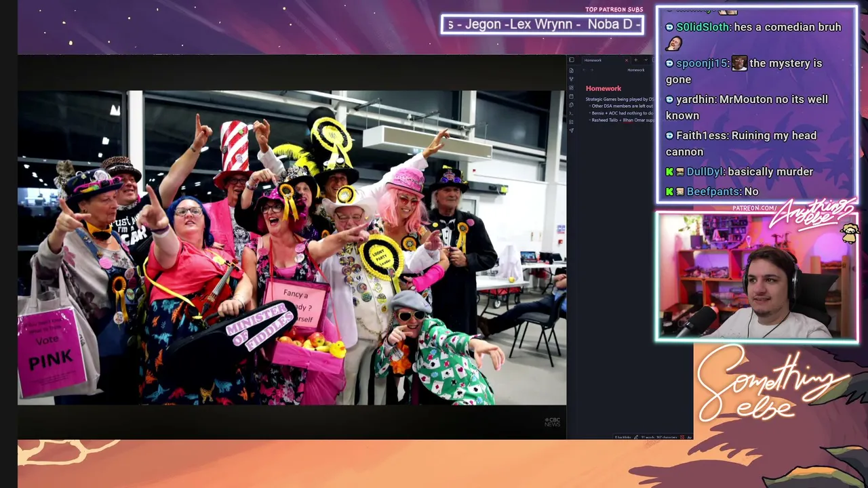868x488 pixels.
Task: Click the TOP PATREON SUBS label
Action: coord(614,9)
